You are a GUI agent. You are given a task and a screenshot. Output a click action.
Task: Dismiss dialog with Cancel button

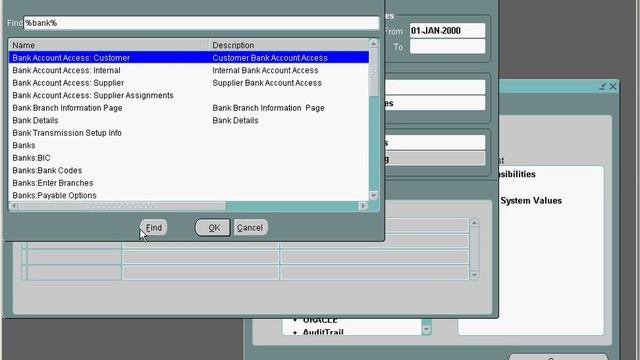[250, 227]
